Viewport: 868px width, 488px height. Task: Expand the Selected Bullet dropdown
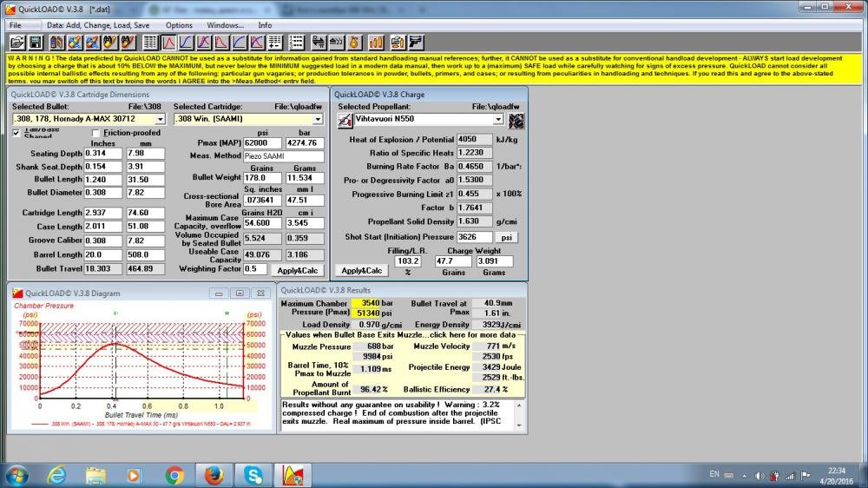point(160,119)
